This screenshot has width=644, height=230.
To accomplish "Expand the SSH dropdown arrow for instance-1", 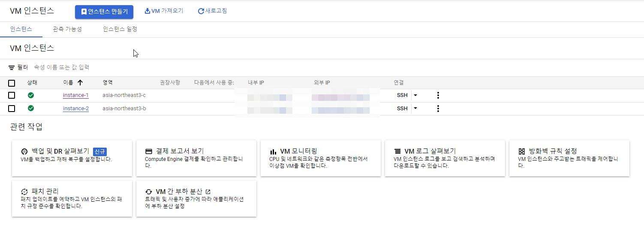I will tap(415, 95).
